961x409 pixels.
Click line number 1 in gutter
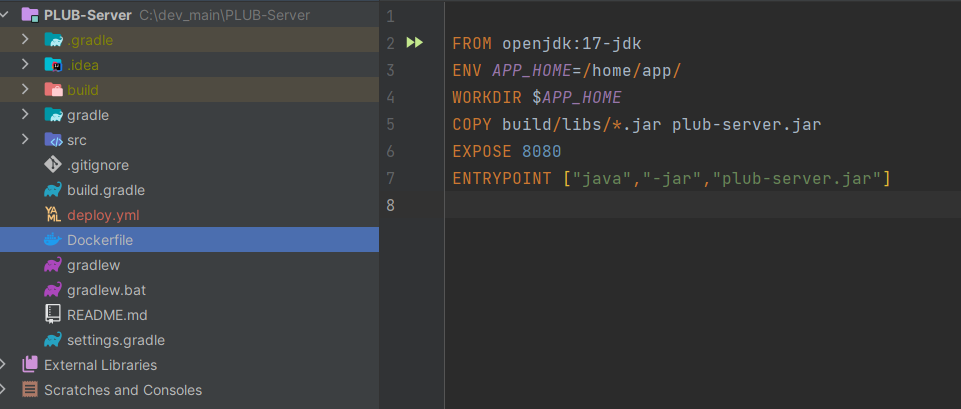[391, 17]
